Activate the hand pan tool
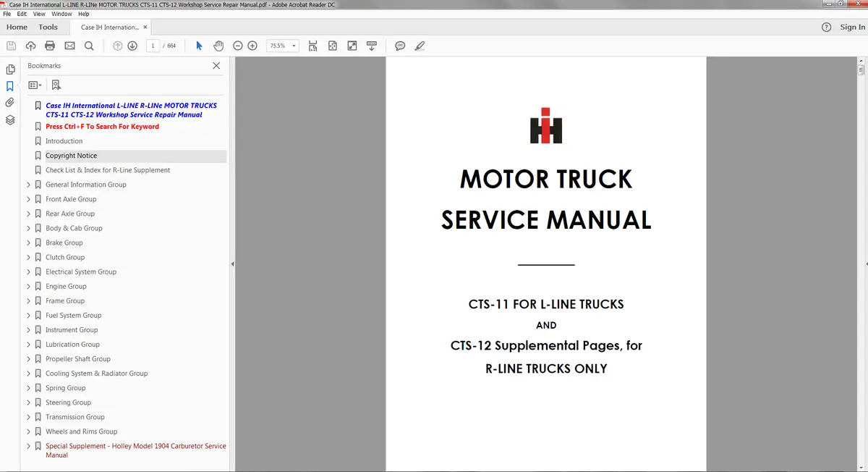868x472 pixels. click(x=218, y=46)
